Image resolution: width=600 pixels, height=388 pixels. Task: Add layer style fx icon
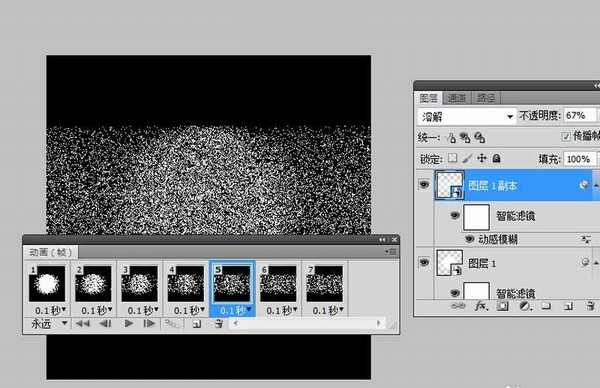coord(481,306)
